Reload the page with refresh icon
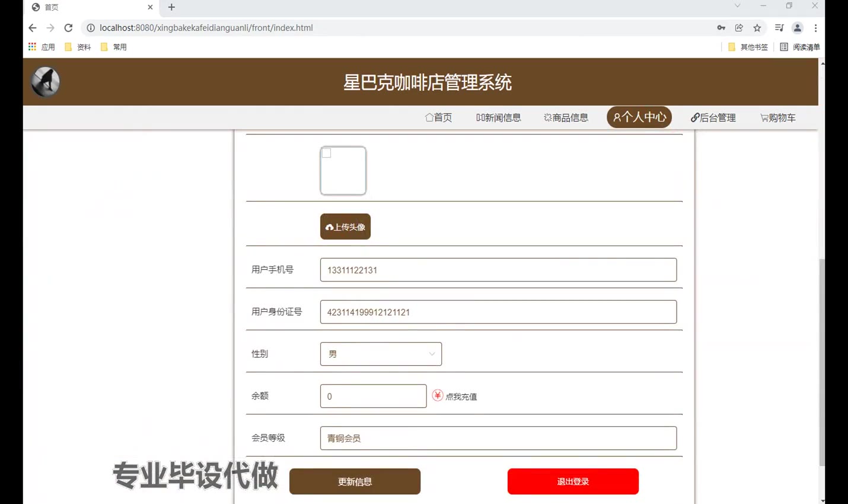848x504 pixels. pos(68,28)
